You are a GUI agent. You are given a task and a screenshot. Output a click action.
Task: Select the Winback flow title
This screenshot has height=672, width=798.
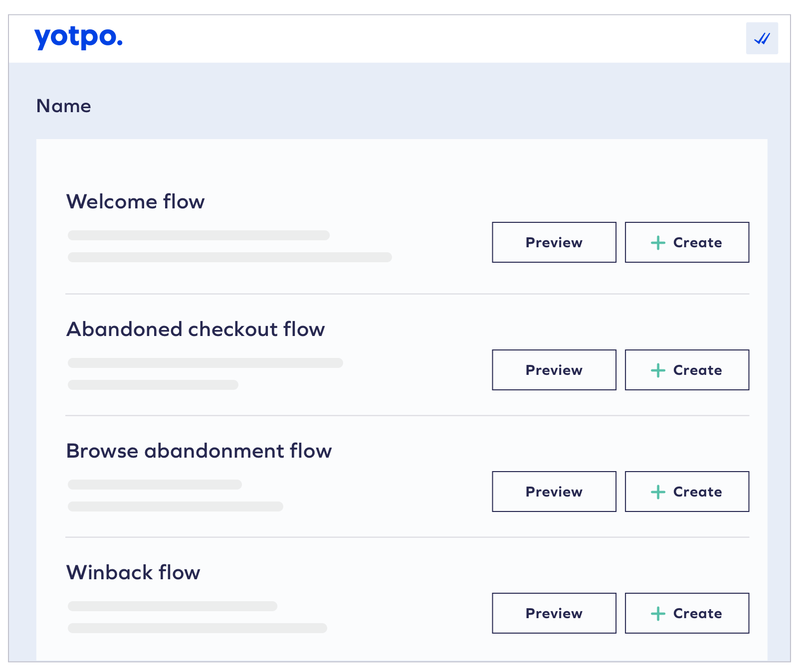(133, 573)
